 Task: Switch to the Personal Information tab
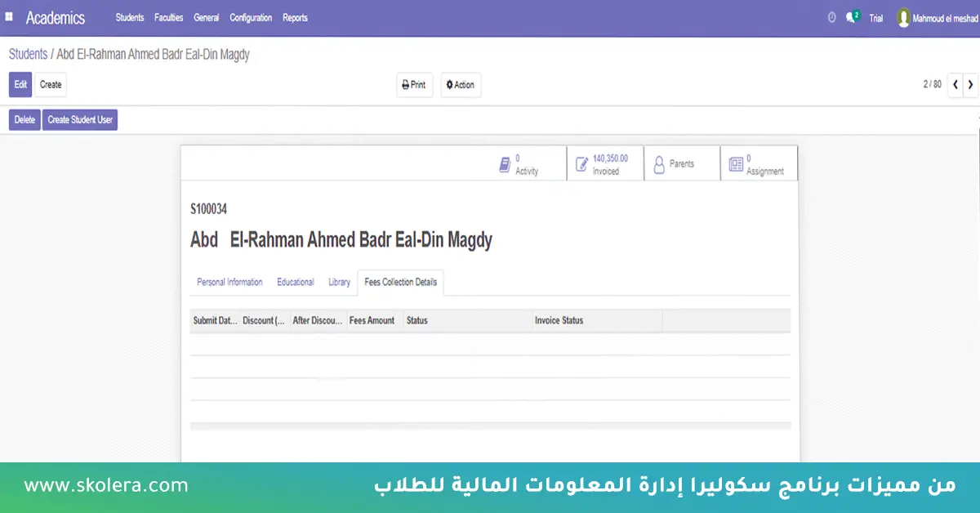click(229, 282)
